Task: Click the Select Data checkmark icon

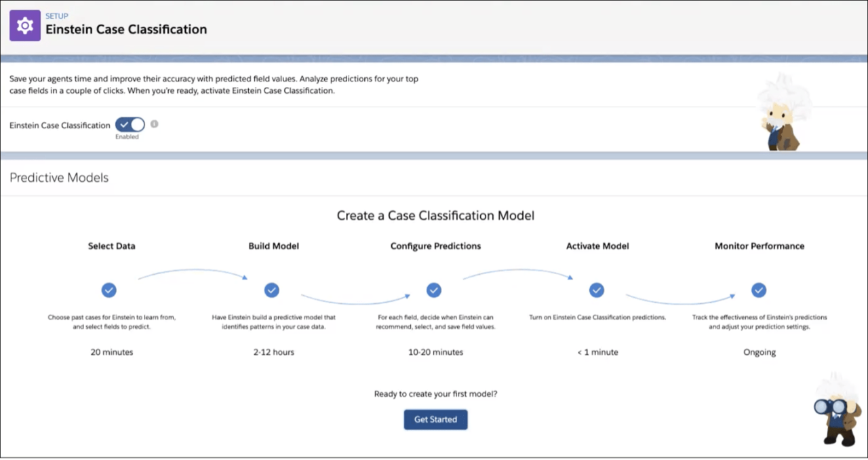Action: click(108, 290)
